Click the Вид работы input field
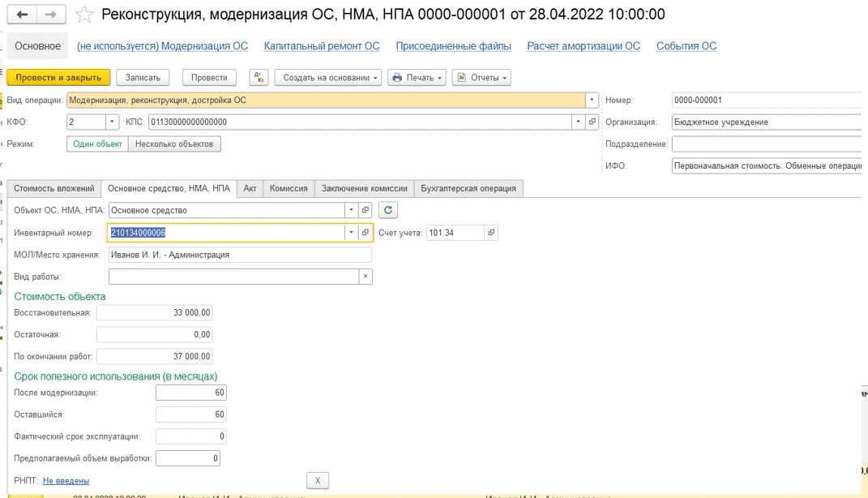Image resolution: width=868 pixels, height=498 pixels. (x=233, y=277)
